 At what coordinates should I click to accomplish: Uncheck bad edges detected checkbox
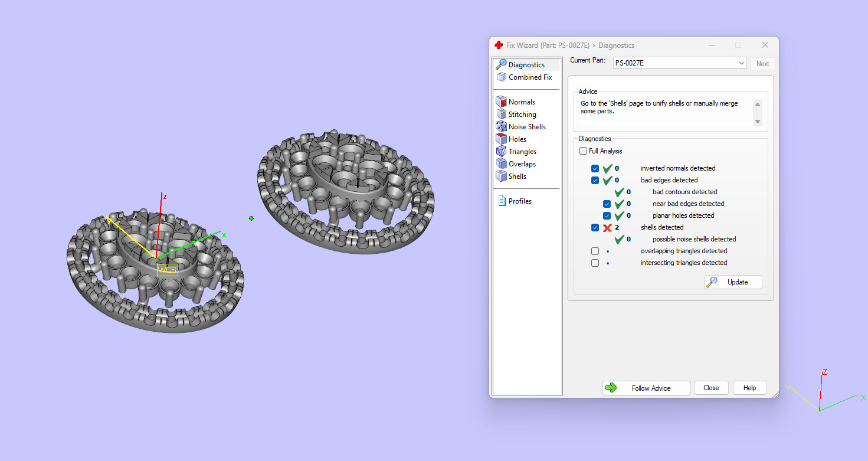tap(595, 180)
